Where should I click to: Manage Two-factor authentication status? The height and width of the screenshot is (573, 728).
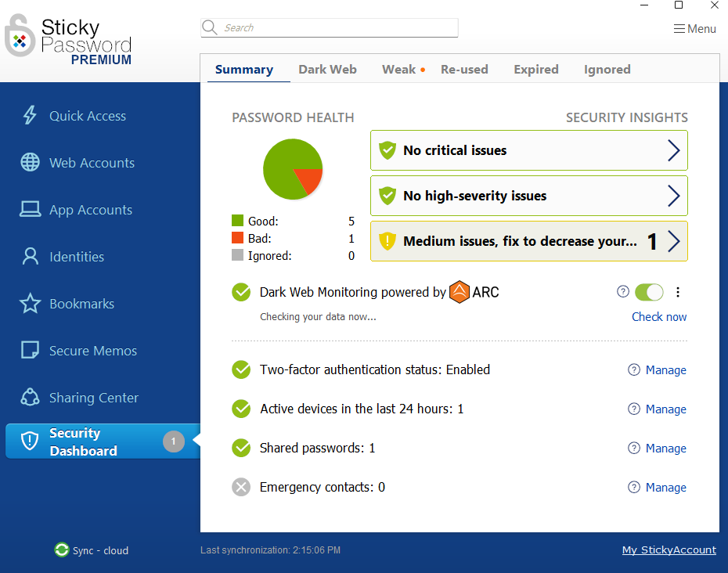[x=666, y=370]
